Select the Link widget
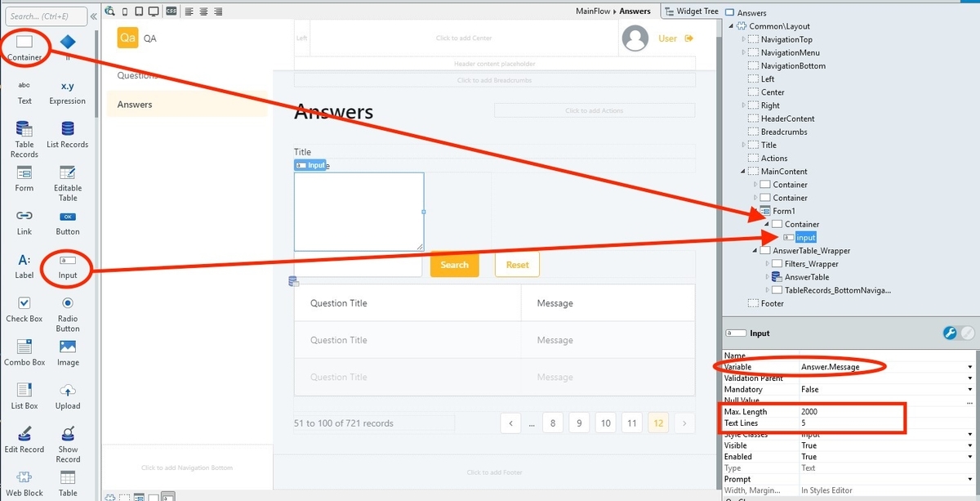980x501 pixels. click(24, 221)
